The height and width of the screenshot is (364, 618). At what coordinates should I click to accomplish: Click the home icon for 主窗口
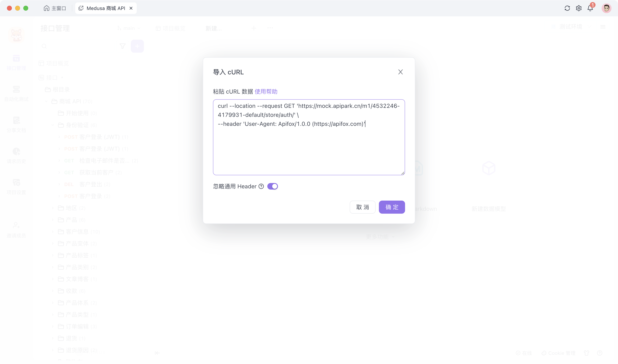(x=46, y=8)
